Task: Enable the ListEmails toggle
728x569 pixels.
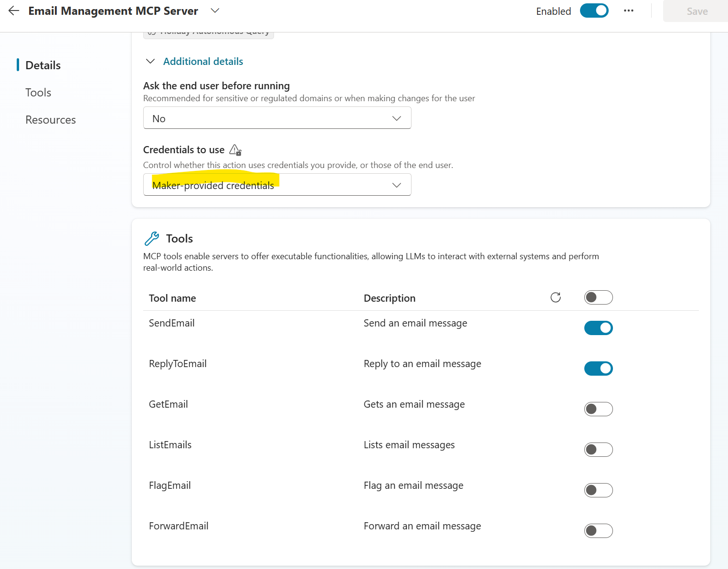Action: click(598, 449)
